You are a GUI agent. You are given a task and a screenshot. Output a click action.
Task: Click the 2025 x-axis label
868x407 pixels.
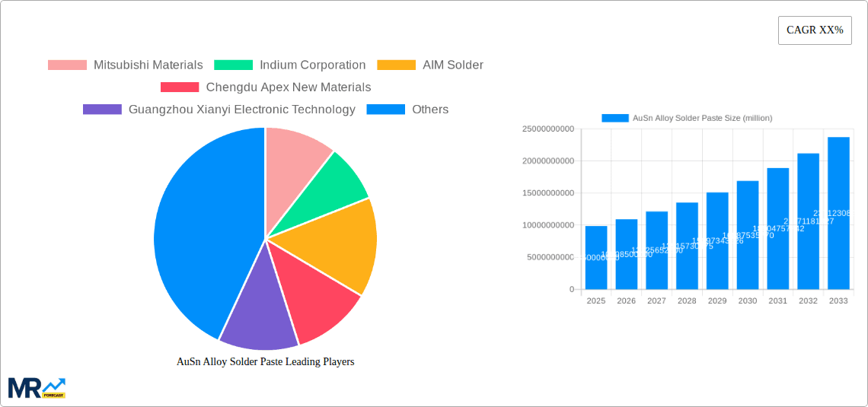(x=596, y=300)
